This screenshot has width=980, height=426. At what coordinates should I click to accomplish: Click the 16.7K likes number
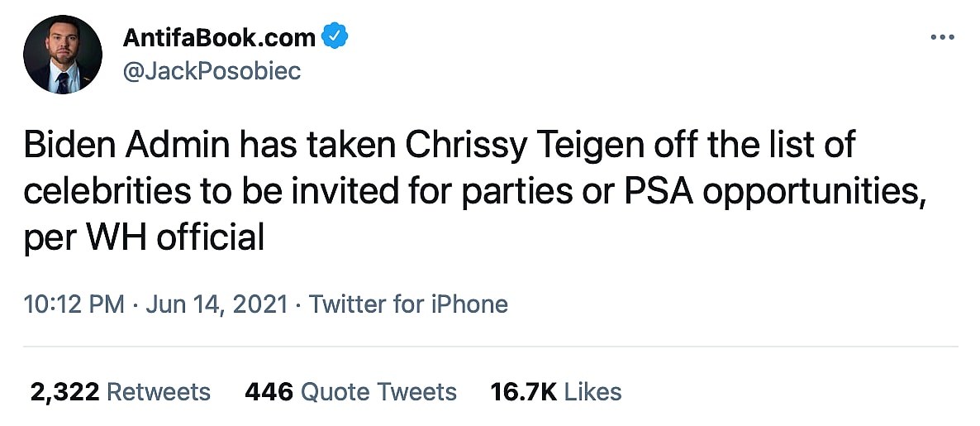[524, 391]
